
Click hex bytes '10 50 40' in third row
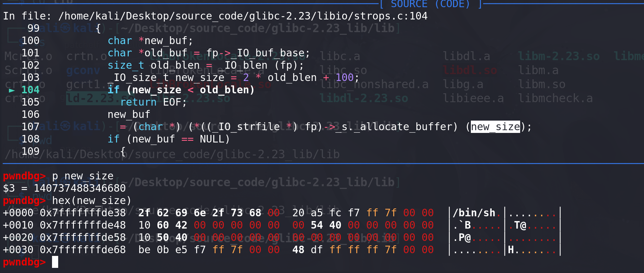click(163, 237)
